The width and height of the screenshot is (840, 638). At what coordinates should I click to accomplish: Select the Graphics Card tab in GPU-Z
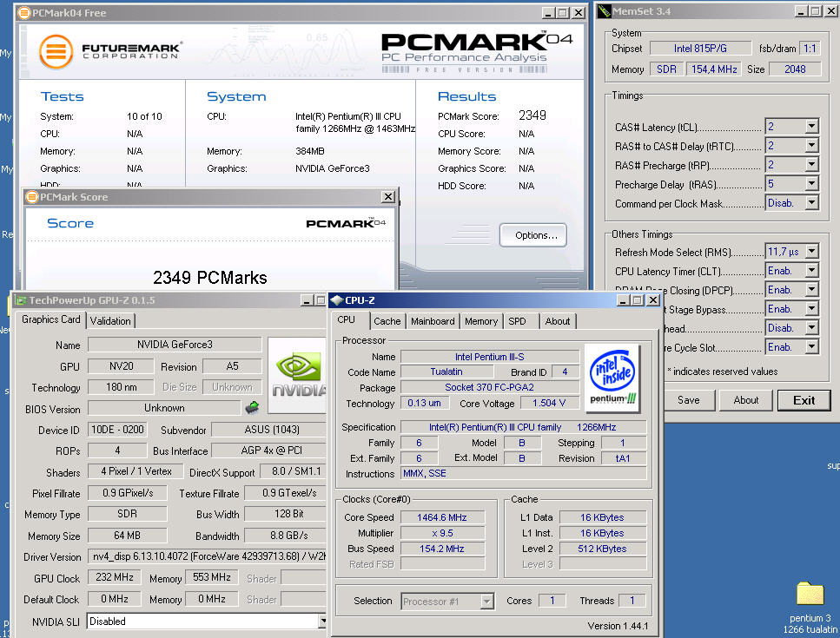click(x=51, y=319)
